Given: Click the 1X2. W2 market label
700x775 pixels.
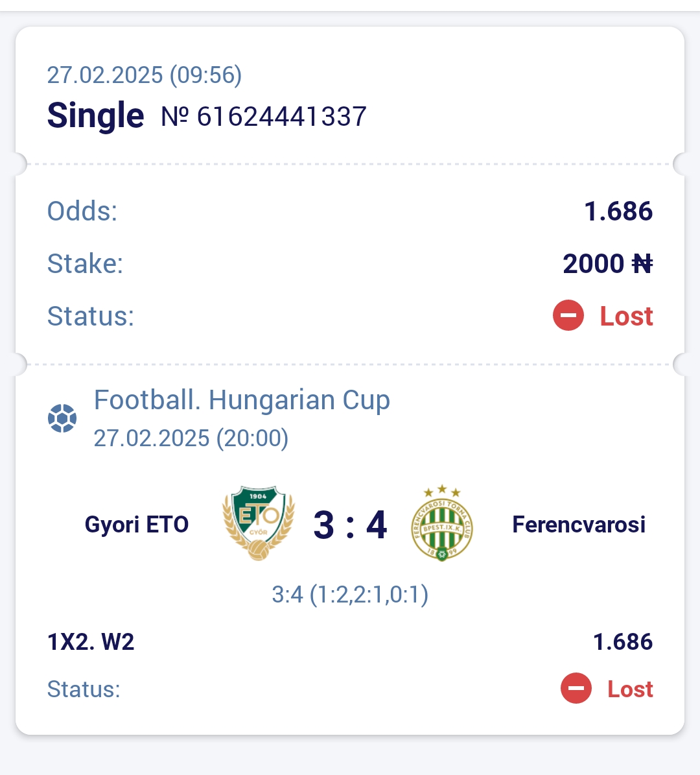Looking at the screenshot, I should coord(91,642).
